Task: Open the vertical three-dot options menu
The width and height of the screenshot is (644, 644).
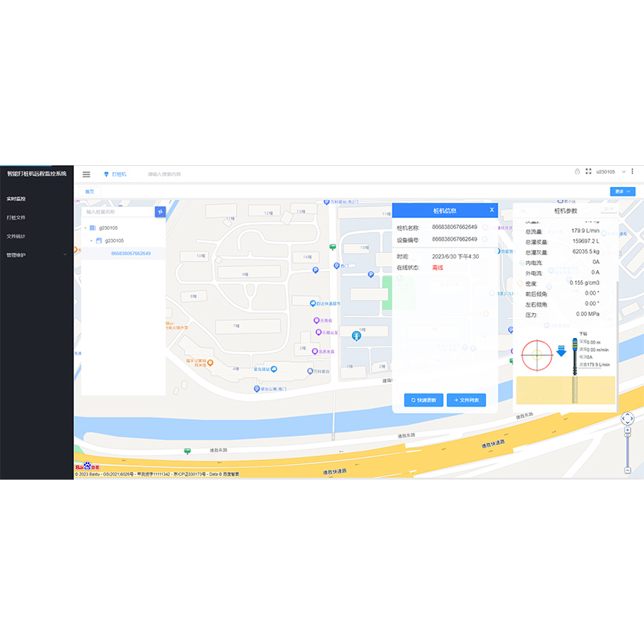Action: tap(632, 171)
